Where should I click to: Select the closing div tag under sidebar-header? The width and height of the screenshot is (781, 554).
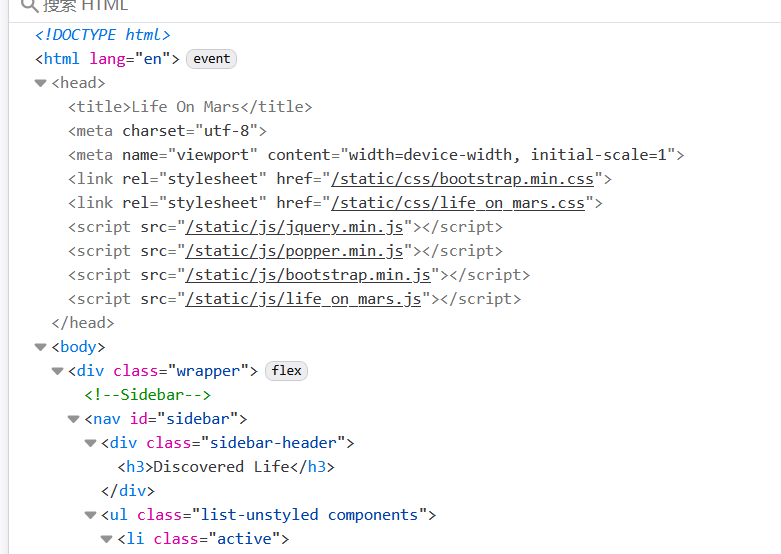click(128, 491)
